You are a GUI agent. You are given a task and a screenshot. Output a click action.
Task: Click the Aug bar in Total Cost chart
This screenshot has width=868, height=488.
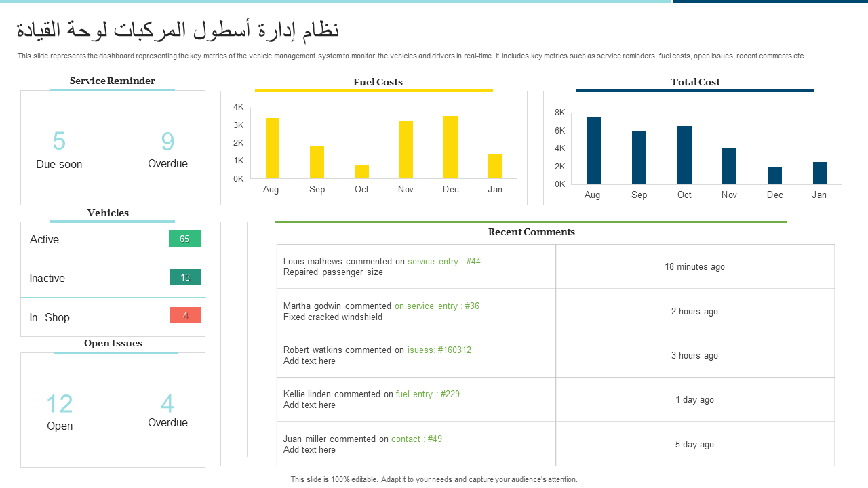(593, 150)
